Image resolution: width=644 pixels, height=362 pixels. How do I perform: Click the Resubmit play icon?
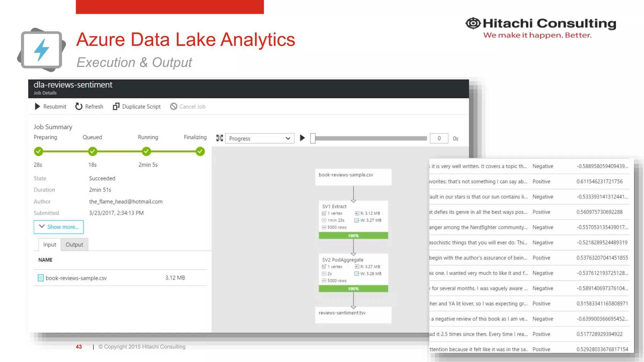point(37,107)
